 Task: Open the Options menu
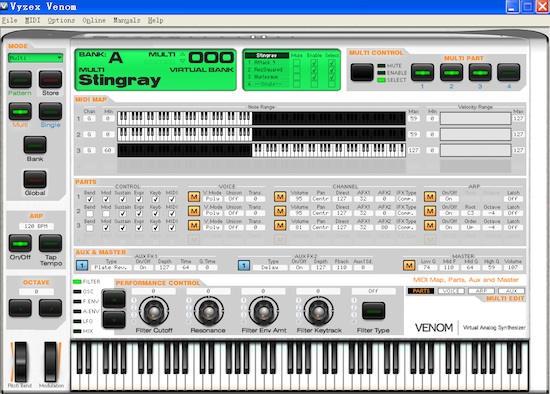[x=61, y=20]
